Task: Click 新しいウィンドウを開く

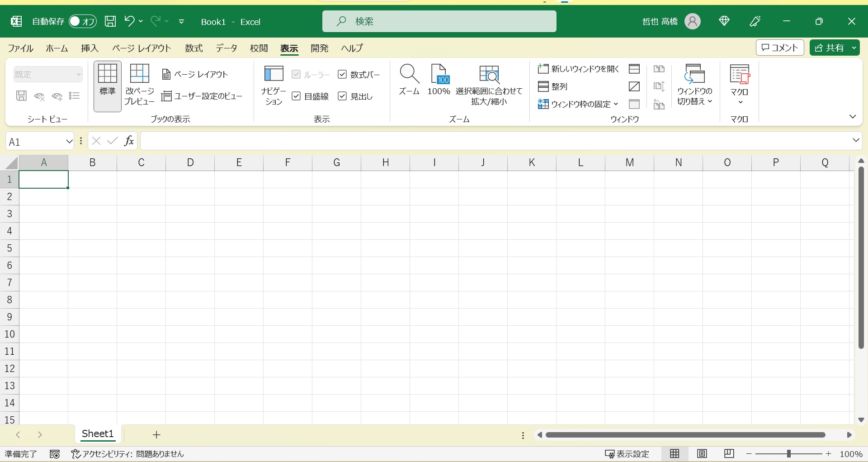Action: [578, 69]
